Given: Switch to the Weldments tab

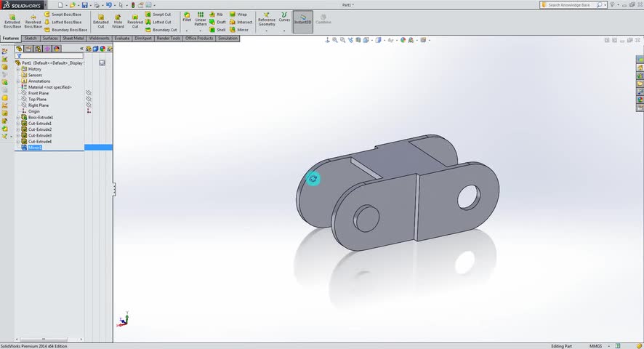Looking at the screenshot, I should 99,39.
